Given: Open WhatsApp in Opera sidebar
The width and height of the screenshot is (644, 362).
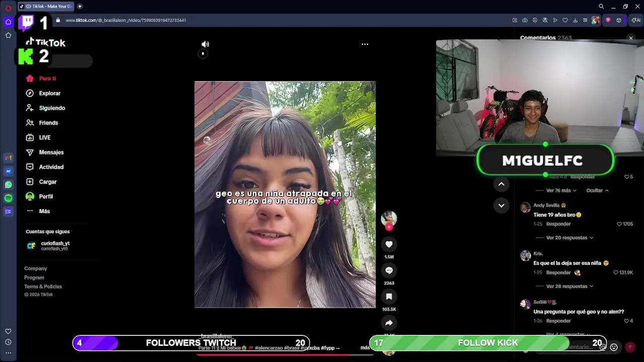Looking at the screenshot, I should click(8, 185).
